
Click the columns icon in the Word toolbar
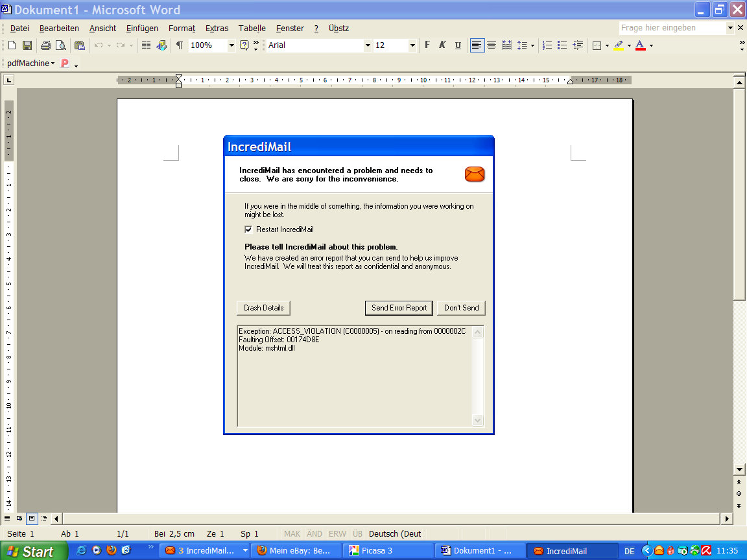[x=147, y=45]
